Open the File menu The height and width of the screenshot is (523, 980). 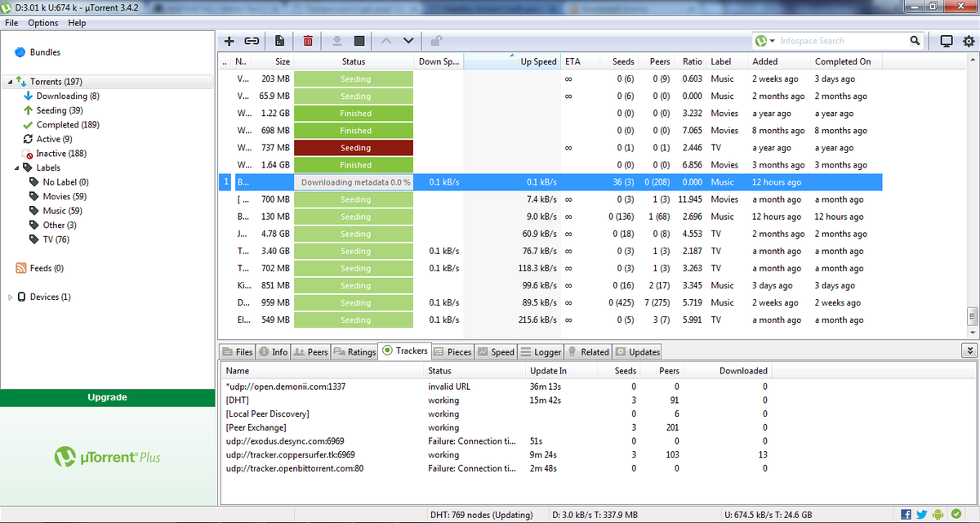(x=11, y=23)
